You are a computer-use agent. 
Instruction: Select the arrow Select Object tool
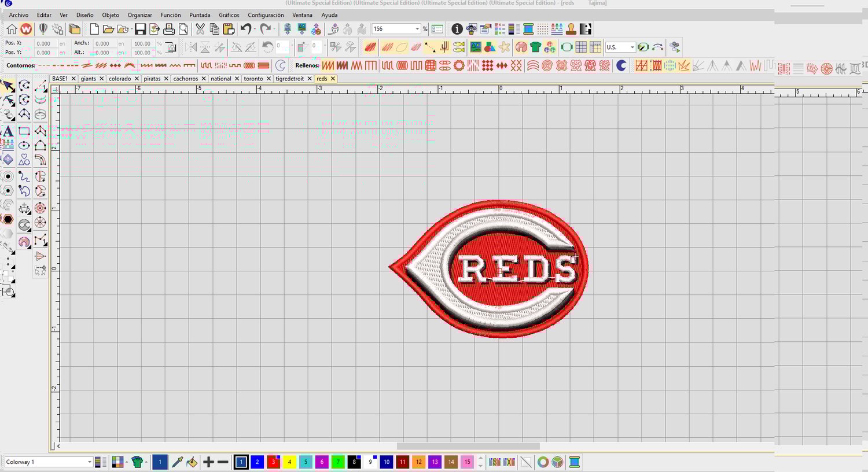pos(8,87)
